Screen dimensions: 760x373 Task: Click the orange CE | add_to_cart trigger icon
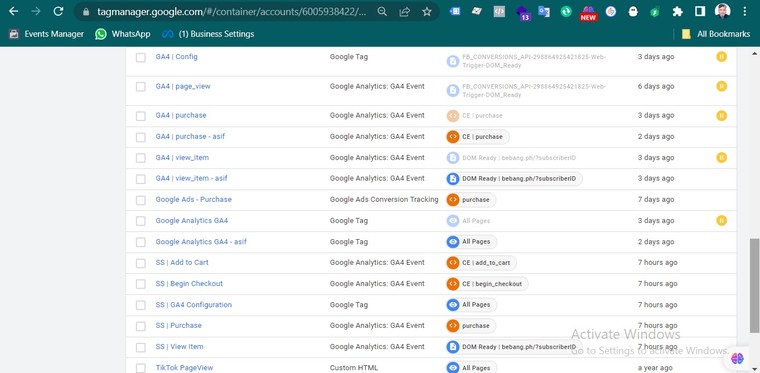point(453,263)
